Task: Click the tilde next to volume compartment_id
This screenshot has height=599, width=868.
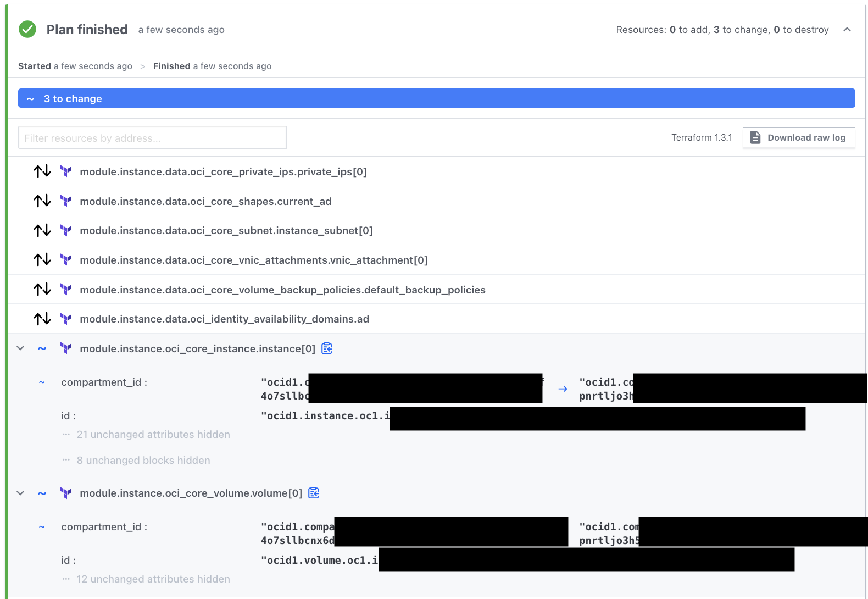Action: (42, 527)
